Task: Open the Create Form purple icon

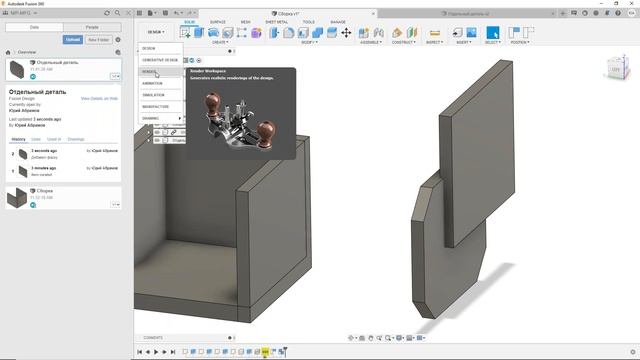Action: pos(256,33)
